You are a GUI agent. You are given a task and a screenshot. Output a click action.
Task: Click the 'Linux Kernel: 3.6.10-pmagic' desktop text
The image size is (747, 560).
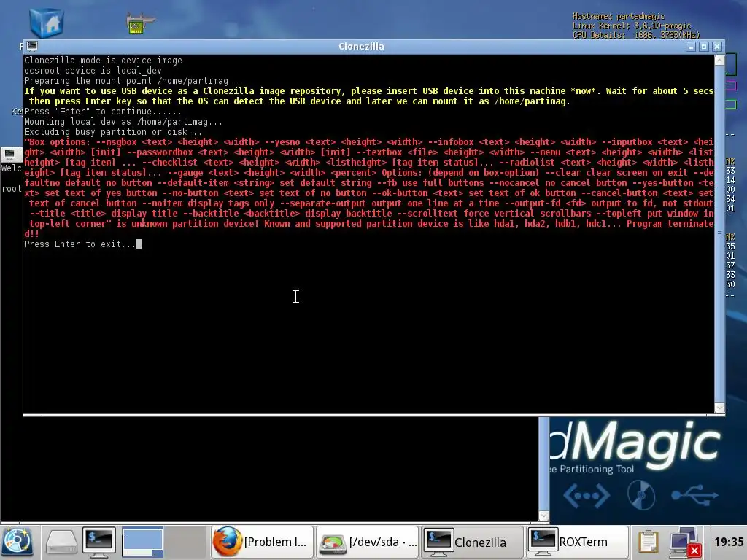632,26
